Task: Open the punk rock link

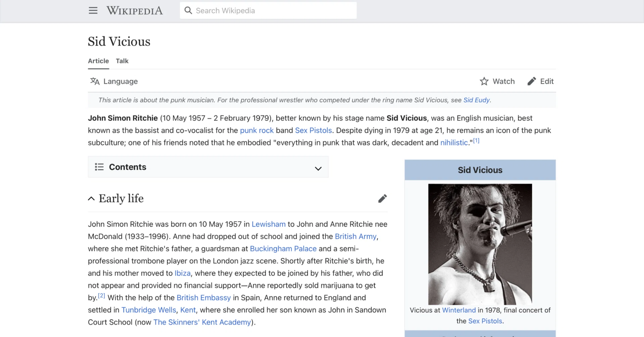Action: [x=257, y=130]
